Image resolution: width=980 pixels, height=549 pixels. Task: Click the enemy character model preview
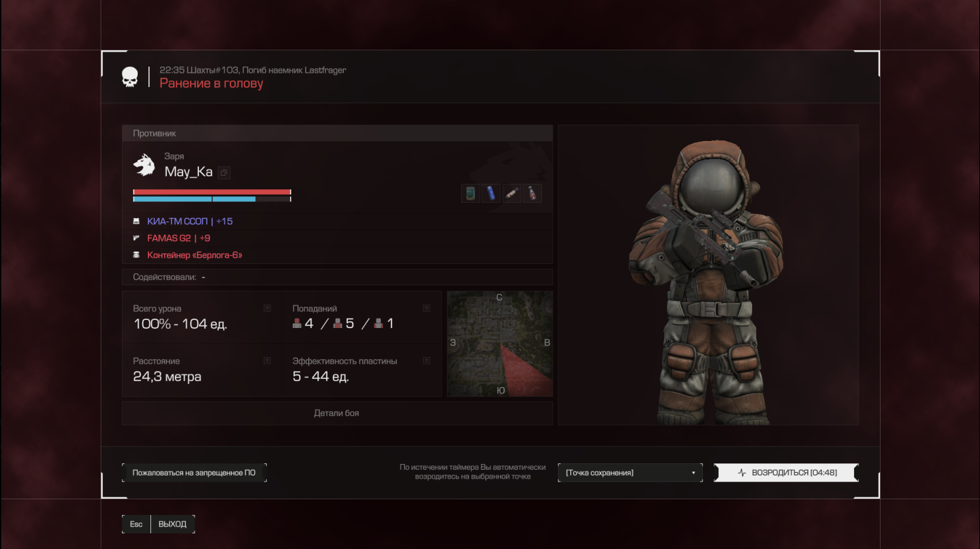[x=708, y=275]
